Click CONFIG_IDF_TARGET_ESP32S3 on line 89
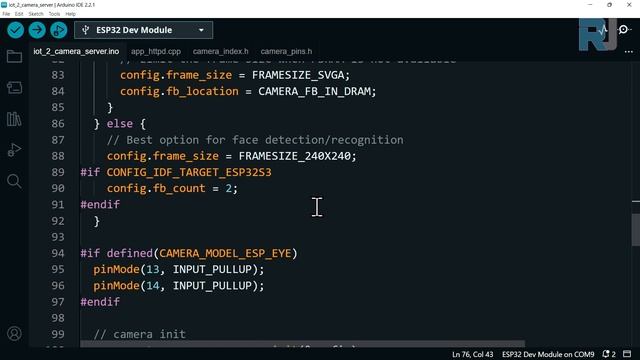 point(189,172)
